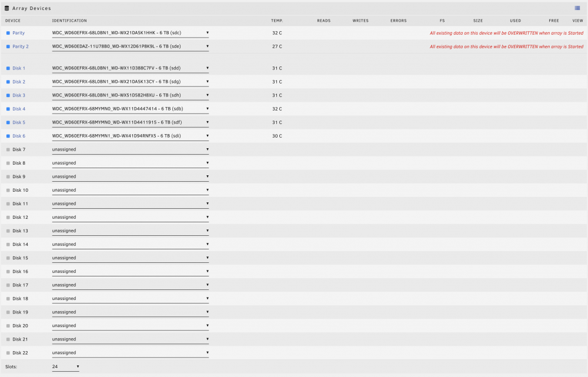The width and height of the screenshot is (588, 377).
Task: Open the Parity 2 device link
Action: click(x=20, y=46)
